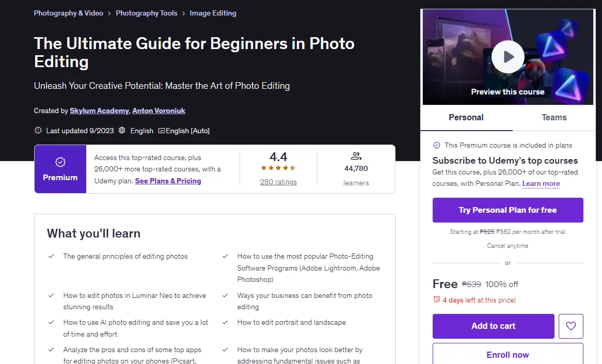Click the Premium check icon in sidebar
Image resolution: width=602 pixels, height=364 pixels.
pos(436,145)
